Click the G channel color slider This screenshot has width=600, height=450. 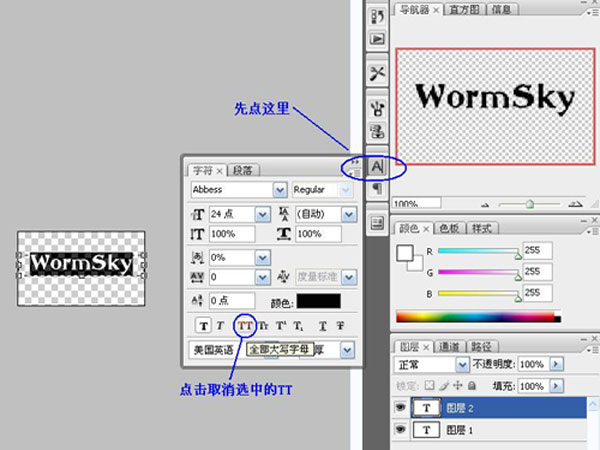[x=479, y=272]
